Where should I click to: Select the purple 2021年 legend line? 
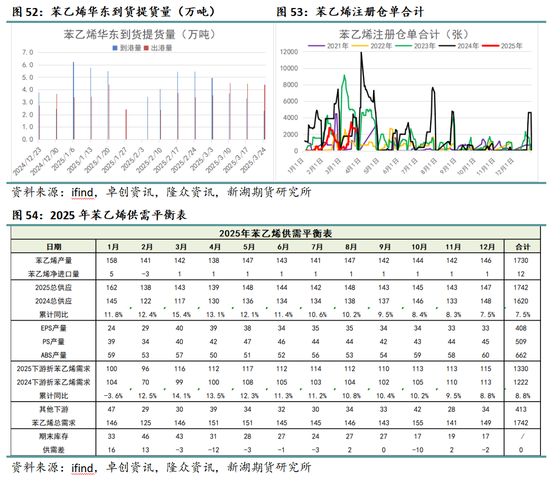point(316,46)
